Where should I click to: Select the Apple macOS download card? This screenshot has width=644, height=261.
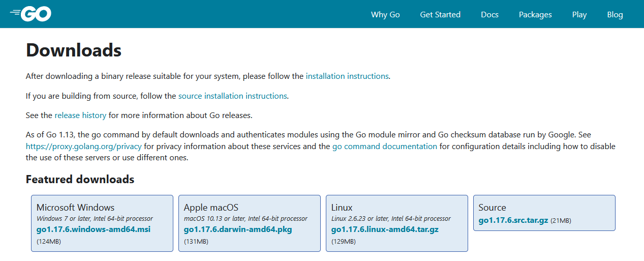click(211, 208)
